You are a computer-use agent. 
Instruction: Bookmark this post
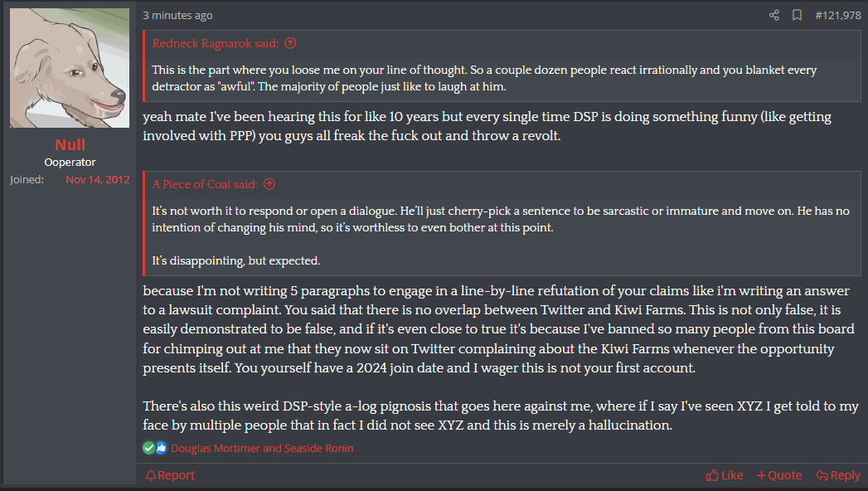click(797, 15)
